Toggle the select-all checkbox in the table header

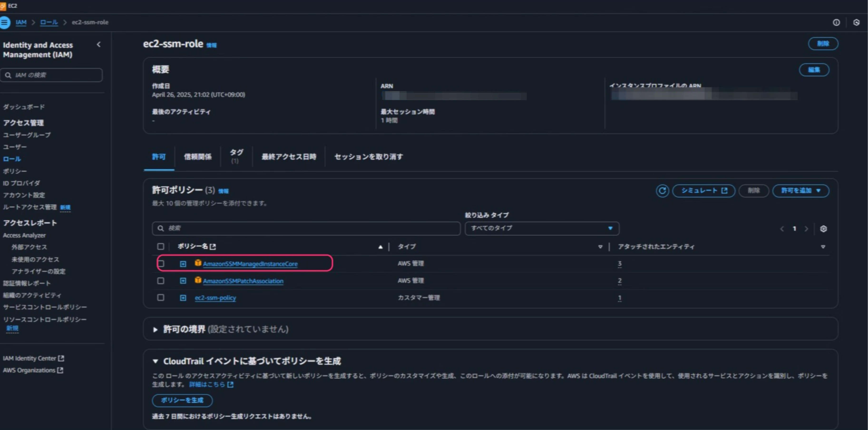(x=161, y=246)
